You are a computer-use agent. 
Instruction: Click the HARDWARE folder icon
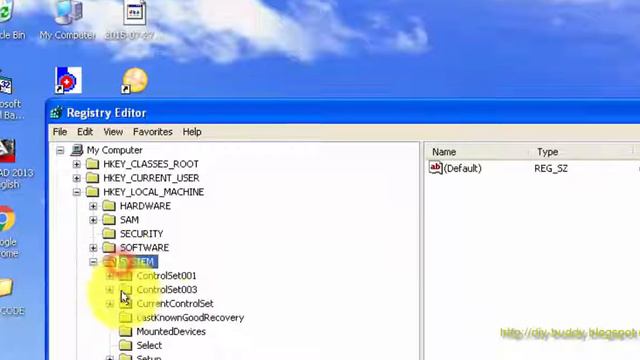109,206
